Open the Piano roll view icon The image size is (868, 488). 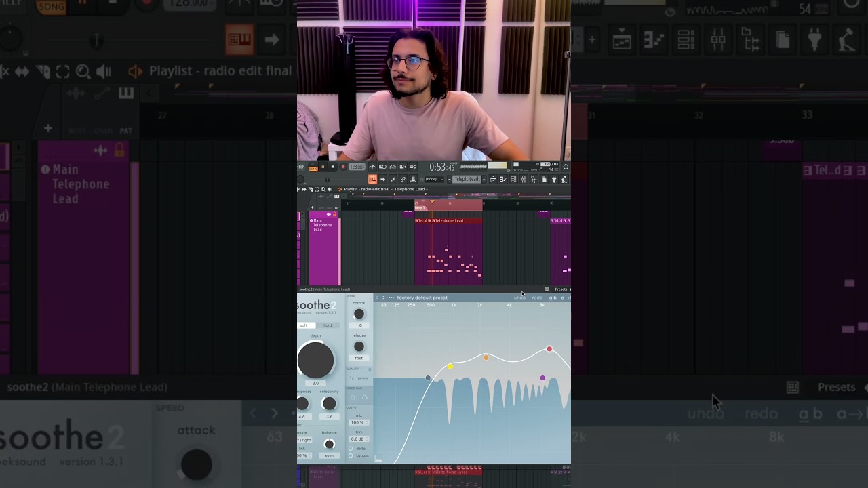click(x=503, y=180)
